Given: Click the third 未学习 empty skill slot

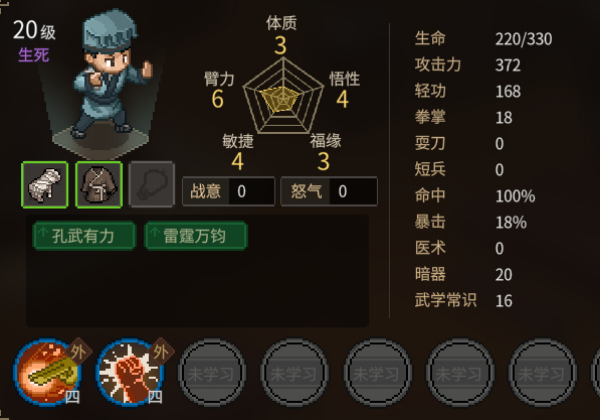Looking at the screenshot, I should click(x=377, y=373).
